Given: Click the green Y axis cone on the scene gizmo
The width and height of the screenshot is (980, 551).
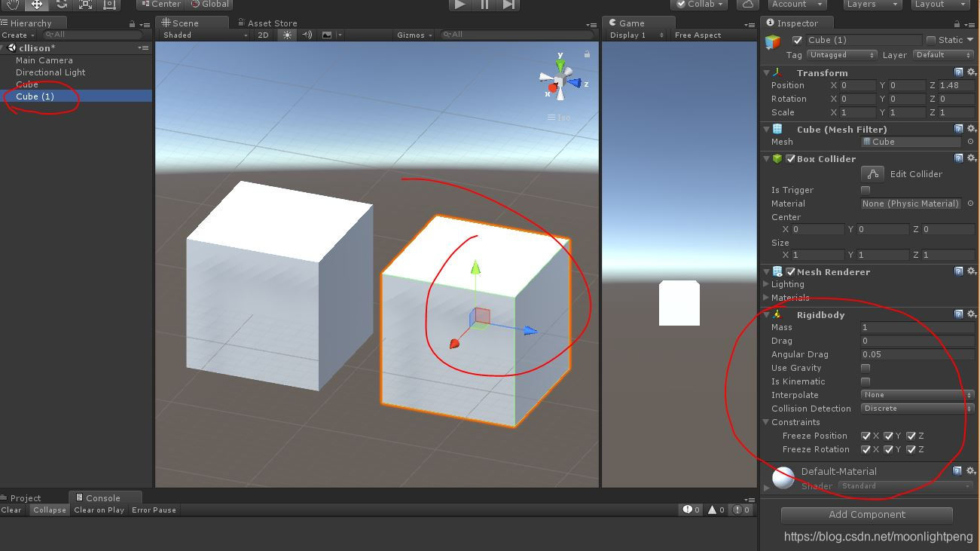Looking at the screenshot, I should click(x=560, y=65).
